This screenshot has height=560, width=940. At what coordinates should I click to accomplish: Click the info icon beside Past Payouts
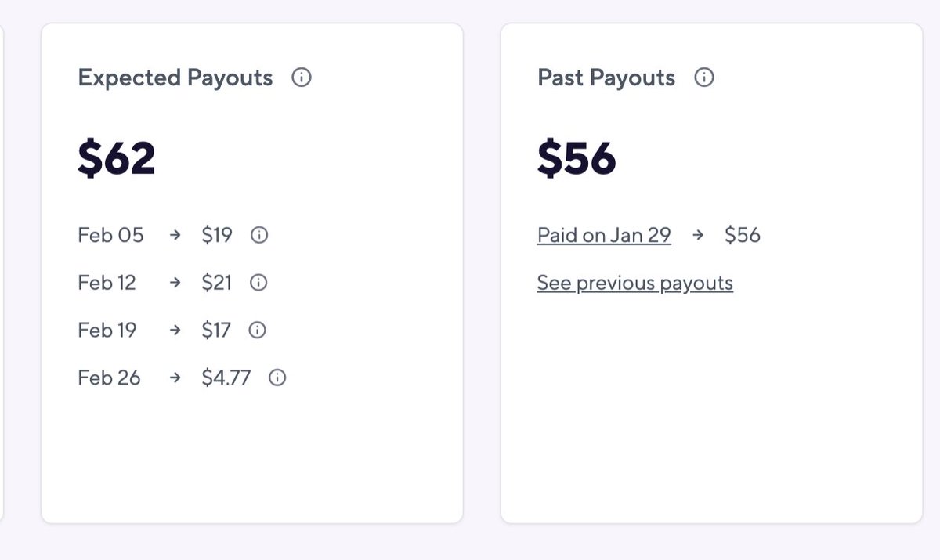pyautogui.click(x=704, y=78)
